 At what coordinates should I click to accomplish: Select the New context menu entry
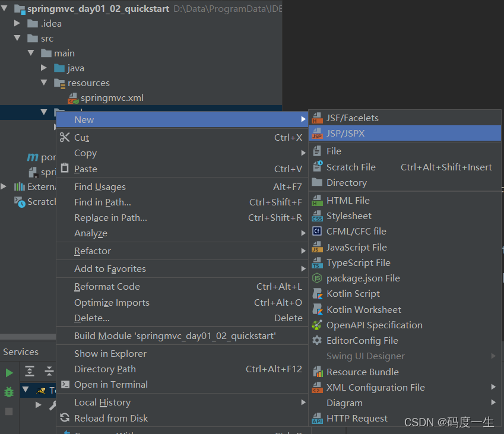tap(182, 119)
